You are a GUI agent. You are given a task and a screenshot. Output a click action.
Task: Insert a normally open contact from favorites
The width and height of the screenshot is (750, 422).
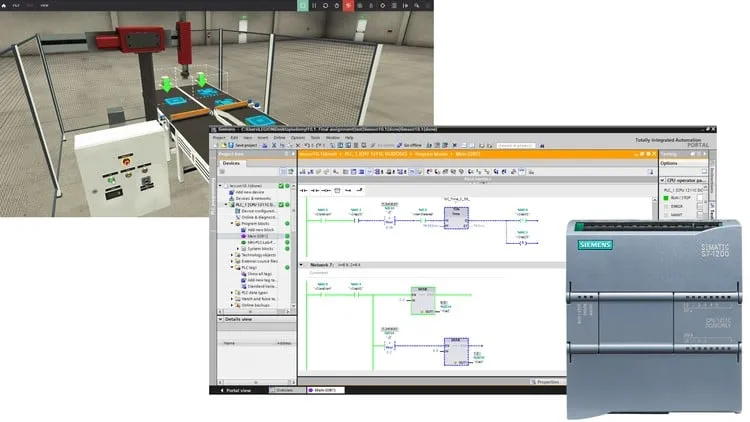(304, 190)
